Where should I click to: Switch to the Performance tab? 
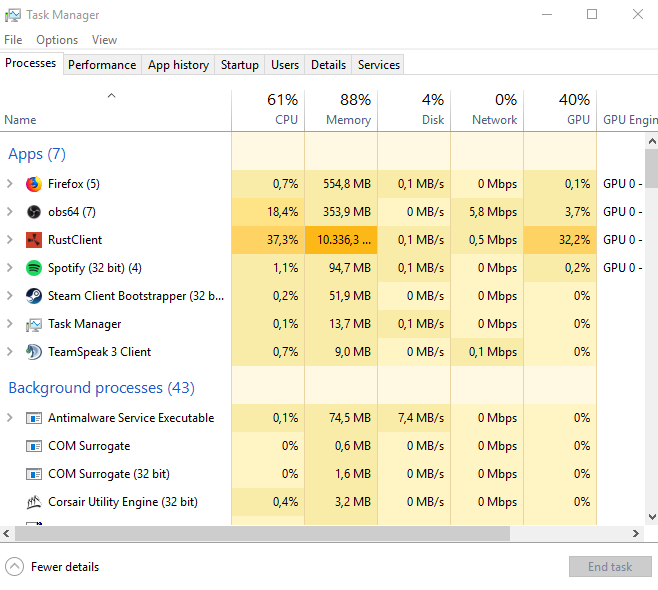(102, 65)
